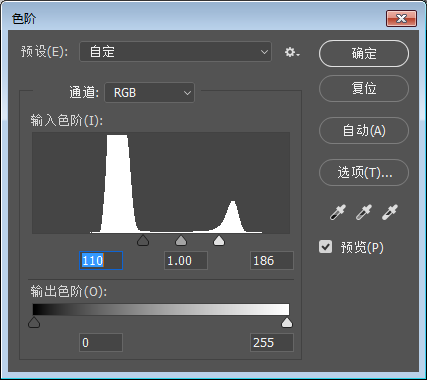The image size is (427, 380).
Task: Click the 自动(A) auto button
Action: [x=364, y=130]
